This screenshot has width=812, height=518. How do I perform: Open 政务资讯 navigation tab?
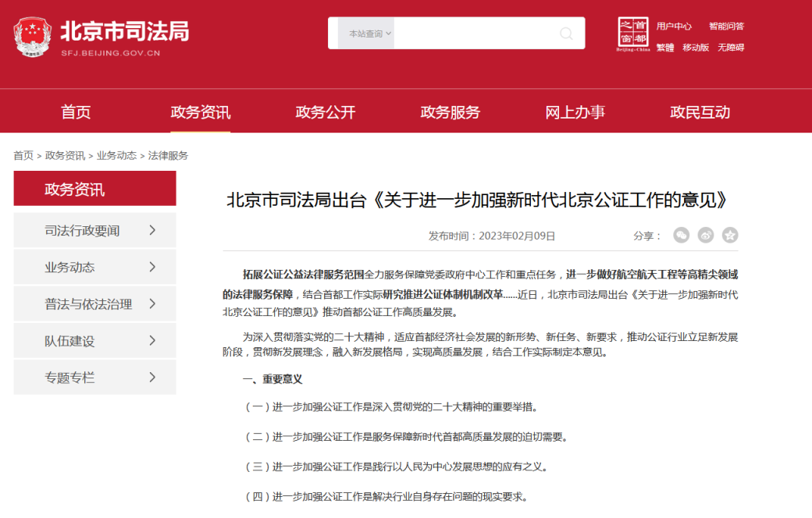(x=201, y=112)
